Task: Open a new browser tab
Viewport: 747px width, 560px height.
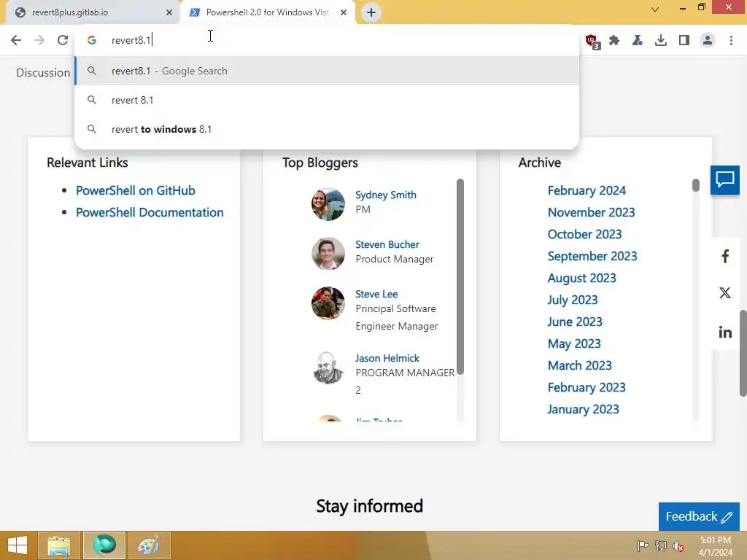Action: 371,12
